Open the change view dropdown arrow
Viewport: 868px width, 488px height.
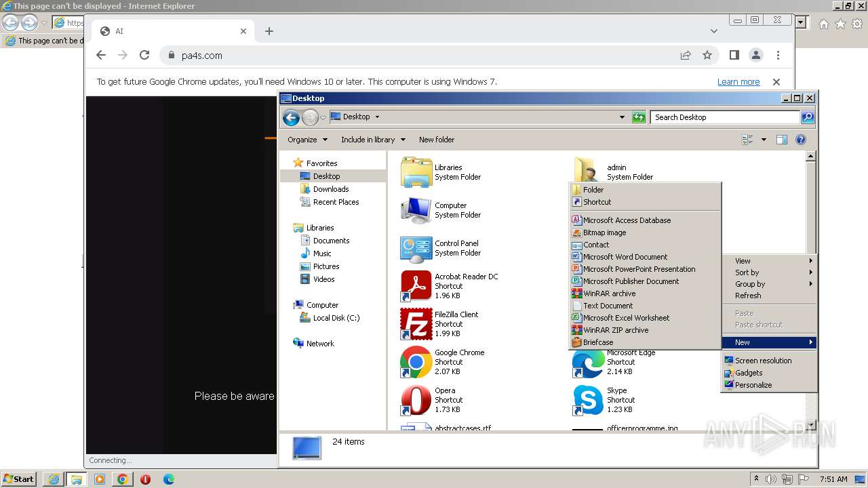coord(764,140)
